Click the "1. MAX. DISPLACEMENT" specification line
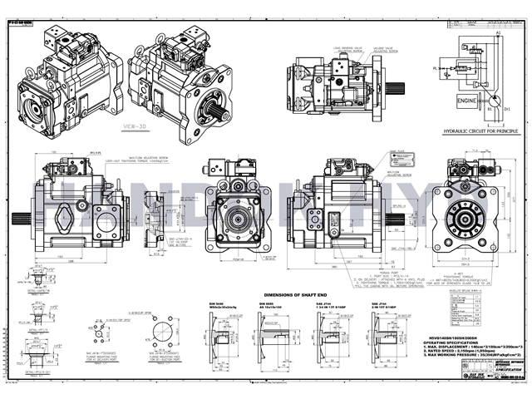 pyautogui.click(x=473, y=347)
